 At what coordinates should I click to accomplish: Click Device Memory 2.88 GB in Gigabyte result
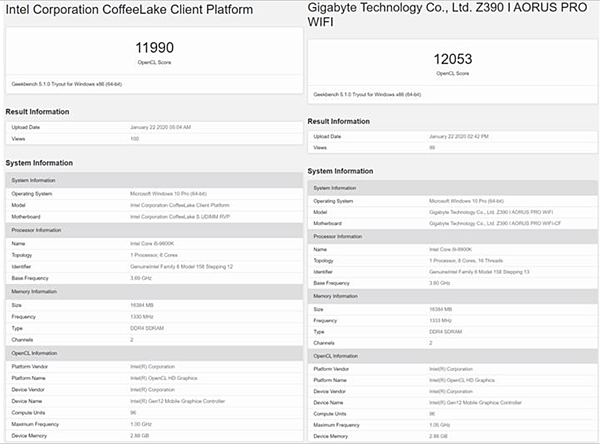coord(438,436)
